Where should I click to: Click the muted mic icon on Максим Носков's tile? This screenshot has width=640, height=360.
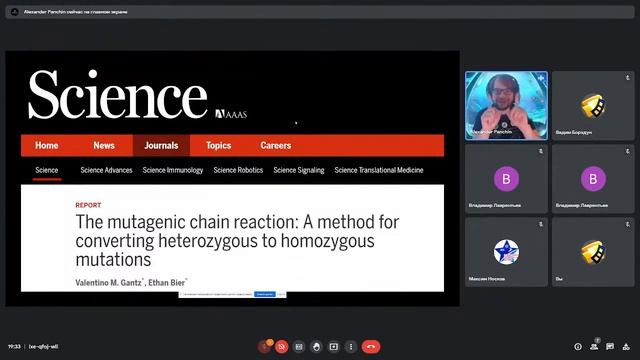point(541,224)
